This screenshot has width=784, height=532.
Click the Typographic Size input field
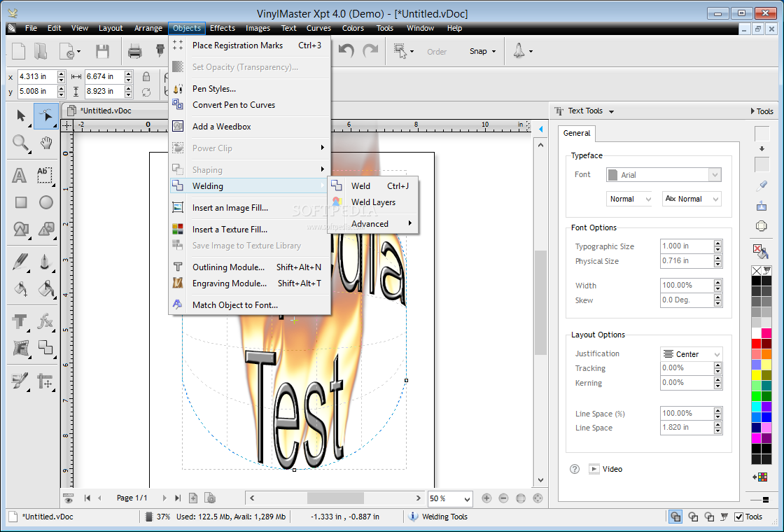687,246
